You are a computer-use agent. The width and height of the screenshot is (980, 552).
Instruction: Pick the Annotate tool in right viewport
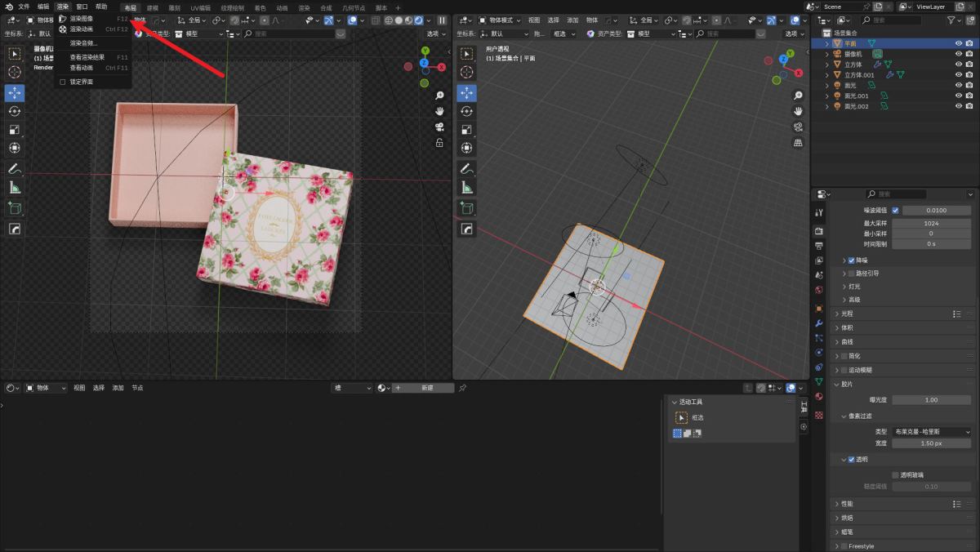point(466,169)
